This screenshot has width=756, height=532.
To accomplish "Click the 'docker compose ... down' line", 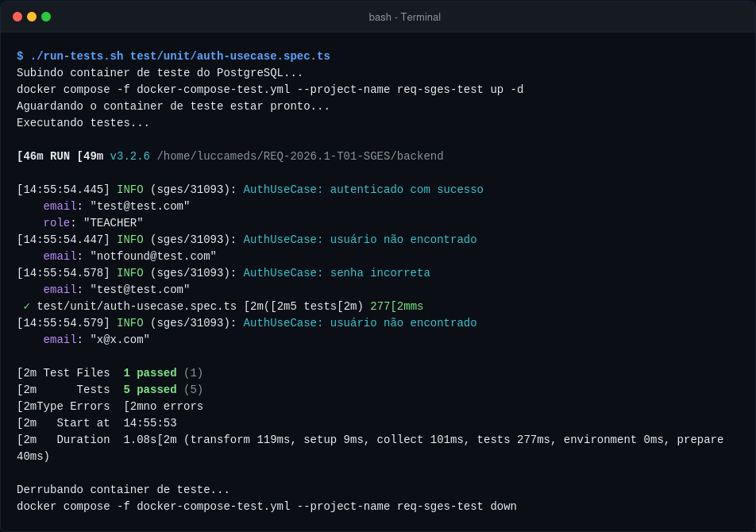I will point(267,507).
